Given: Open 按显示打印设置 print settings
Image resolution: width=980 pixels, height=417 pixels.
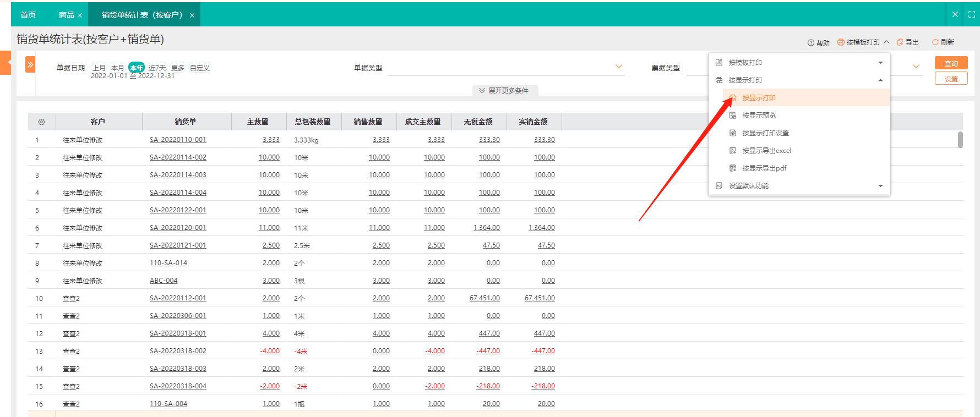Looking at the screenshot, I should tap(765, 133).
